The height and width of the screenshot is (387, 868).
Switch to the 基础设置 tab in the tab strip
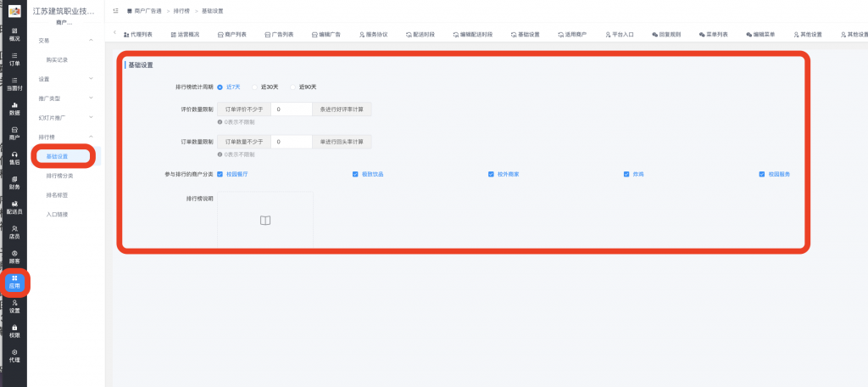point(526,35)
